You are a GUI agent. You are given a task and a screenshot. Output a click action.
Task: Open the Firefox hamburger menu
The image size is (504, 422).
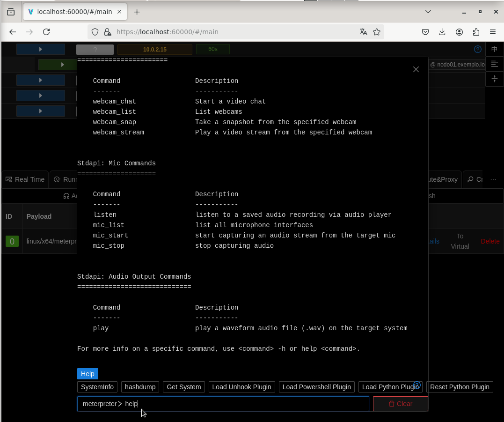click(x=493, y=32)
